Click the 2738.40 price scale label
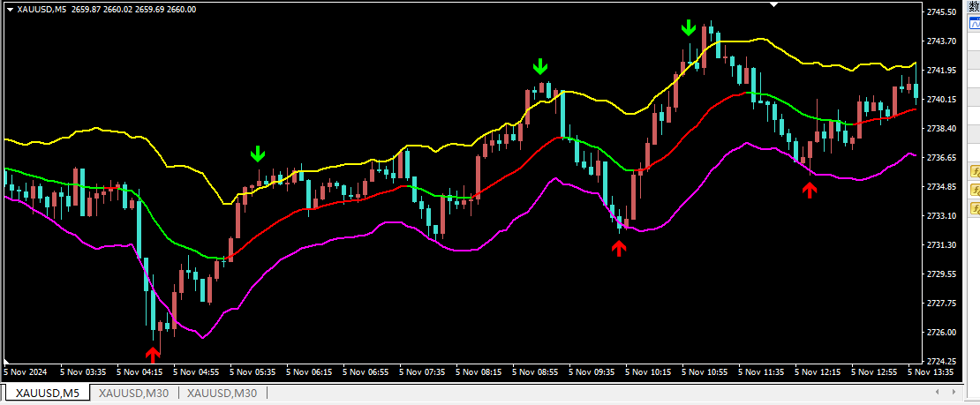 tap(943, 128)
